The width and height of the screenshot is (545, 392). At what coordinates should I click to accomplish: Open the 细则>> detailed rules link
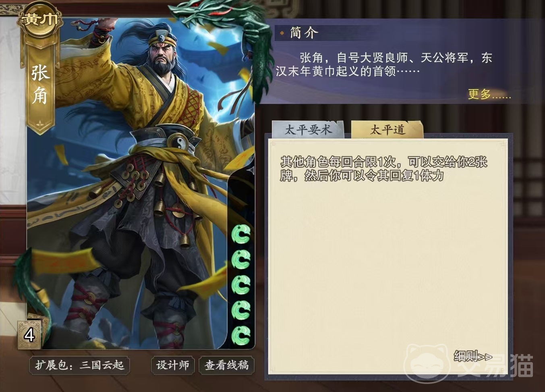click(x=473, y=356)
